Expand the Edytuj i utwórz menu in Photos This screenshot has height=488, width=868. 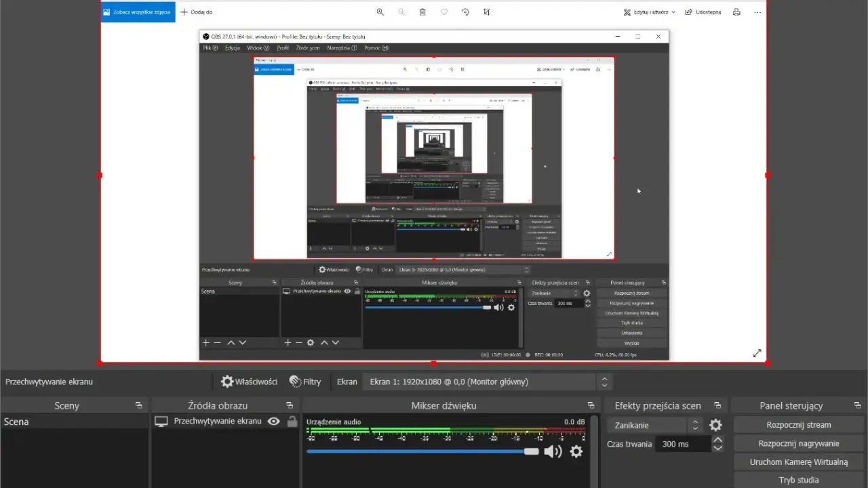tap(650, 12)
